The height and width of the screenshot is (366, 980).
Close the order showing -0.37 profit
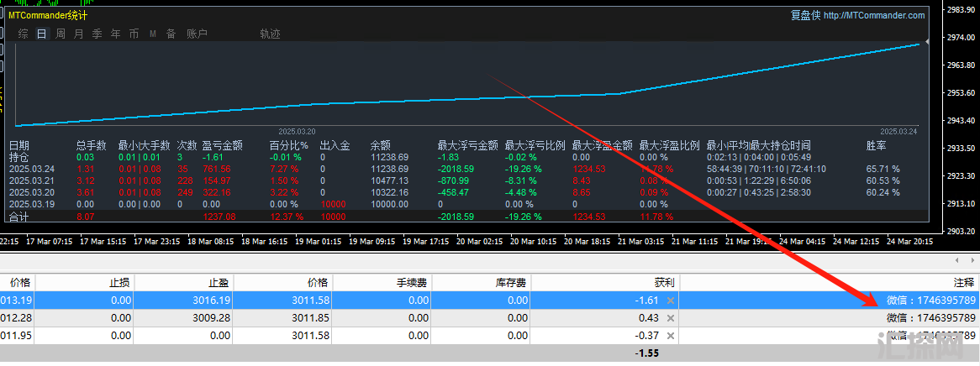(x=670, y=336)
